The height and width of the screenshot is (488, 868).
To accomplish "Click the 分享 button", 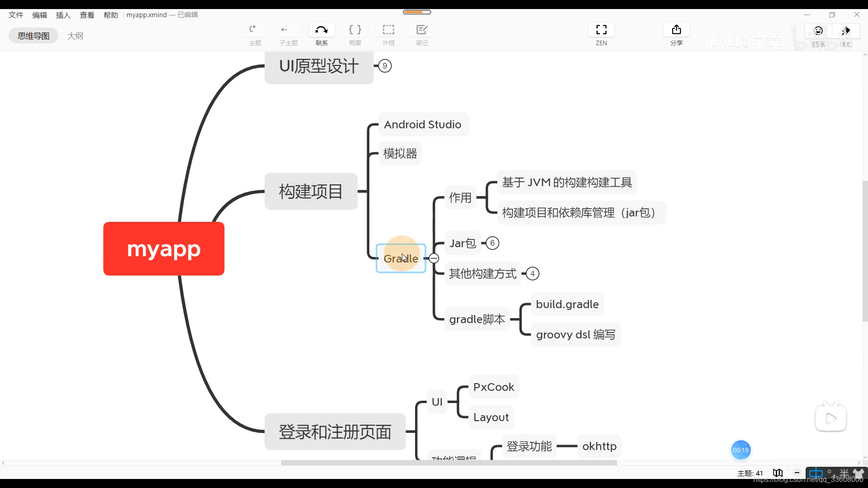I will point(676,34).
